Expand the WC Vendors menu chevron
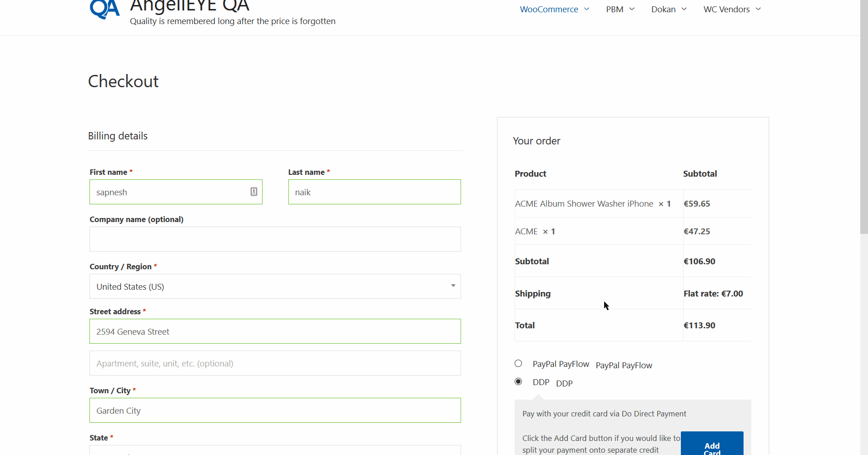 pos(758,9)
